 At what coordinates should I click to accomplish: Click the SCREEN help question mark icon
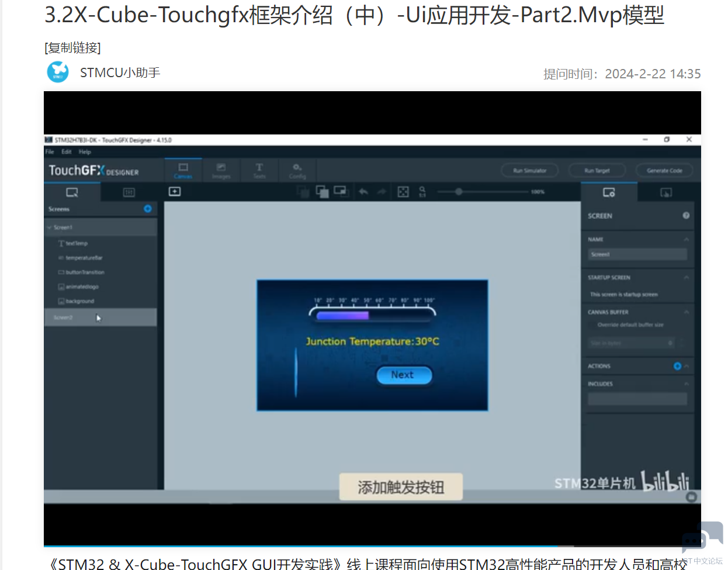coord(686,216)
